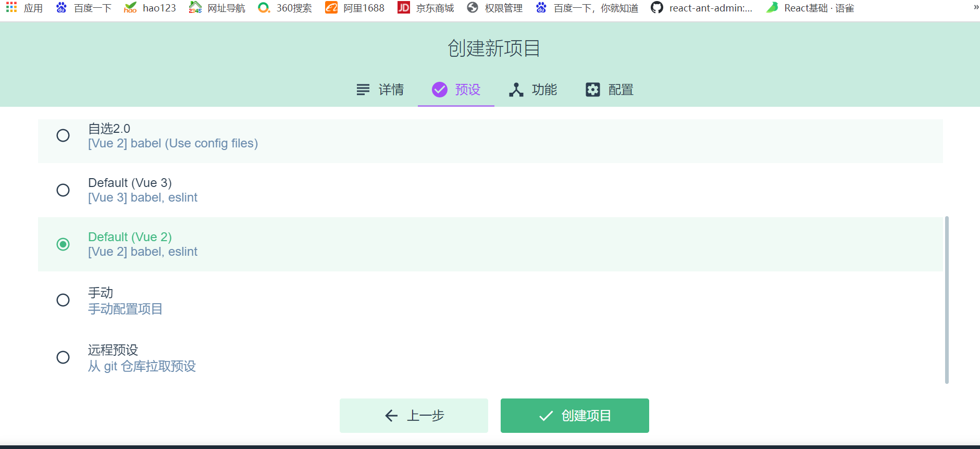Click the 详情 tab list icon
The width and height of the screenshot is (980, 449).
pos(363,90)
